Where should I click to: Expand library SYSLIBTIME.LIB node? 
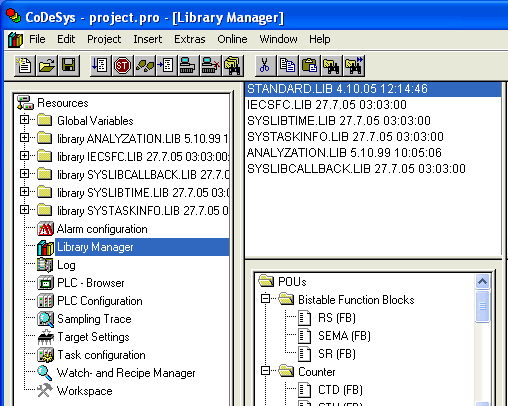(x=24, y=192)
